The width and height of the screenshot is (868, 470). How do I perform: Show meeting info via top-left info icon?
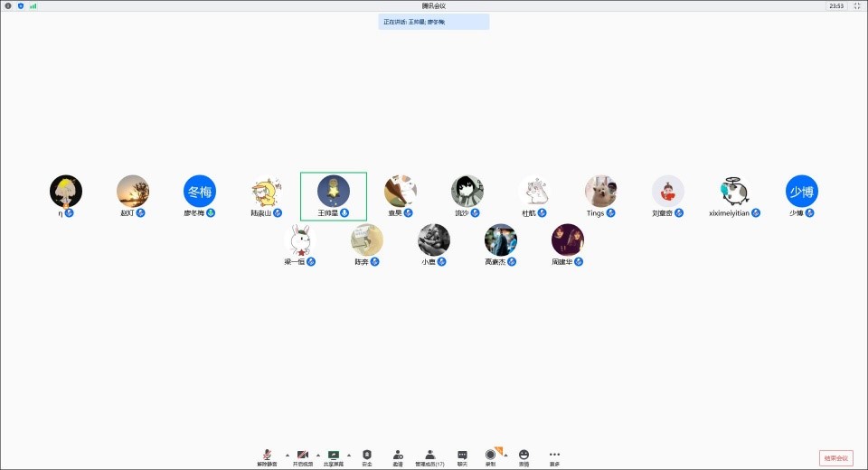8,5
